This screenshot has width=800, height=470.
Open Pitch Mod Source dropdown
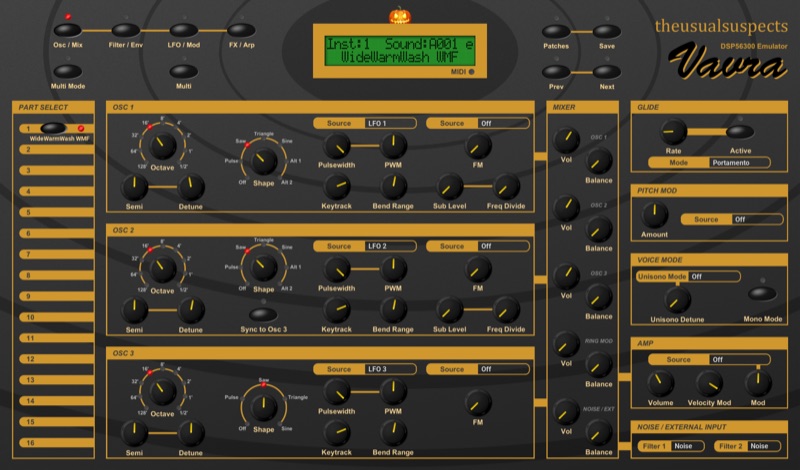pyautogui.click(x=732, y=219)
